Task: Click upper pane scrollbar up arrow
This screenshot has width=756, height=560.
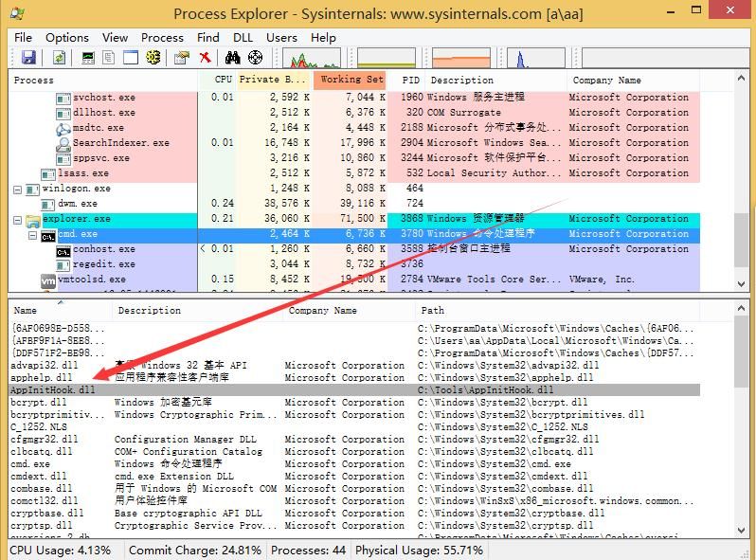Action: coord(741,78)
